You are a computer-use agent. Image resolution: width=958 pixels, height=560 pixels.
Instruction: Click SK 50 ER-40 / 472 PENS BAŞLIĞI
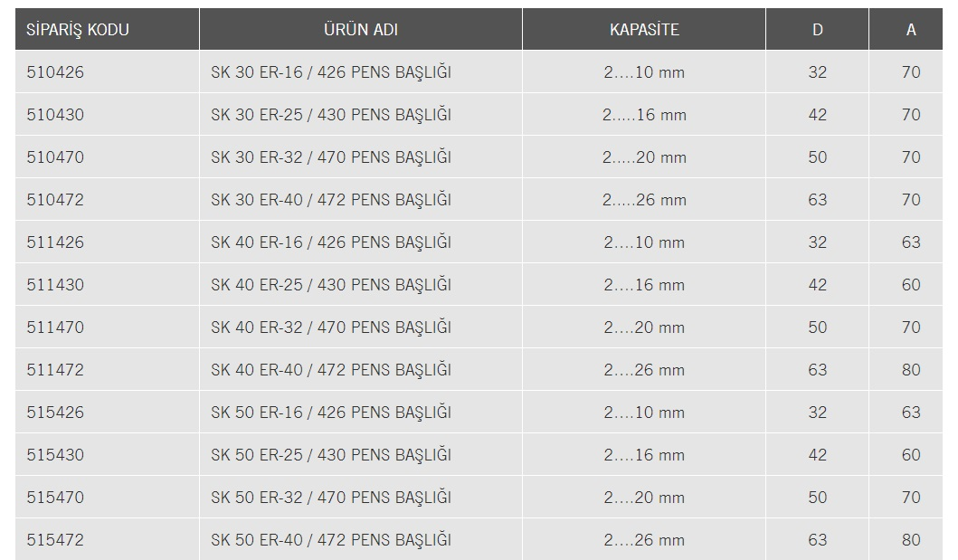(330, 540)
